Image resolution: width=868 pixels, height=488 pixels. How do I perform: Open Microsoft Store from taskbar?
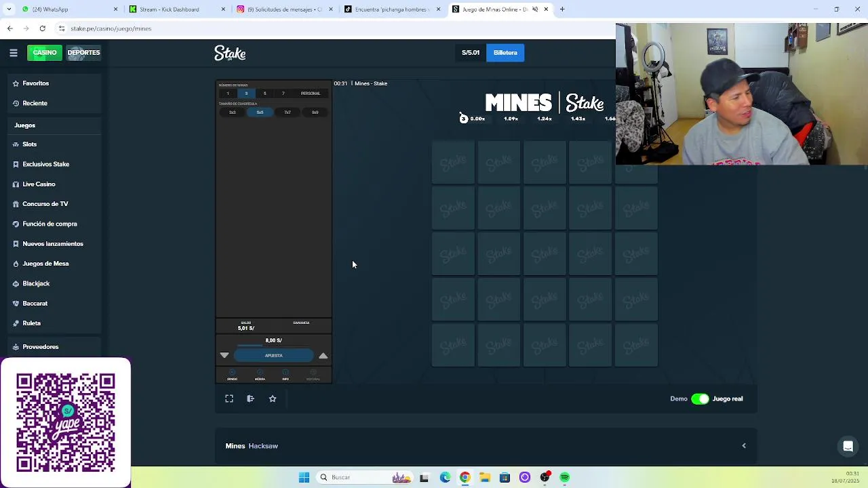tap(505, 477)
